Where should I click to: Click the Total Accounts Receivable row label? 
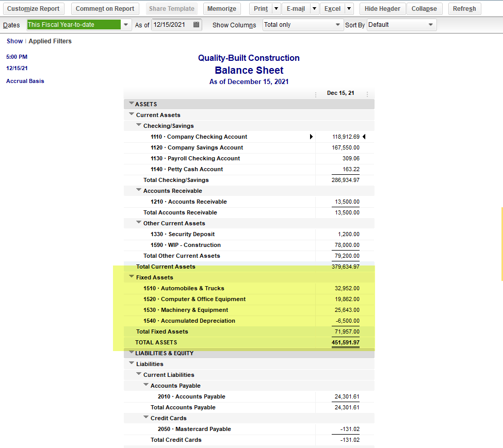[x=180, y=212]
